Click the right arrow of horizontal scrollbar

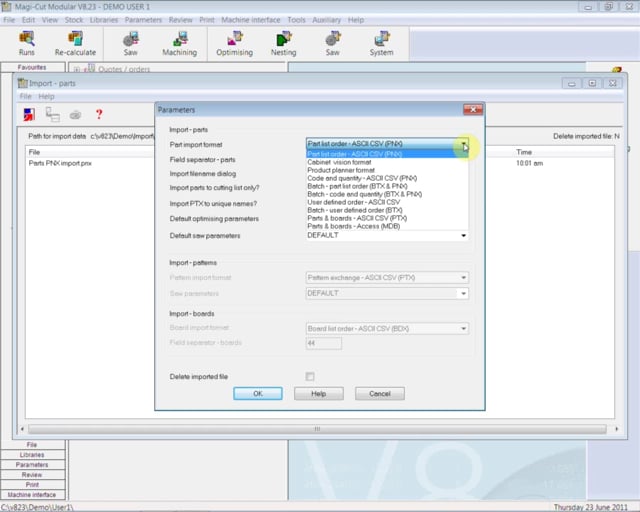coord(616,429)
